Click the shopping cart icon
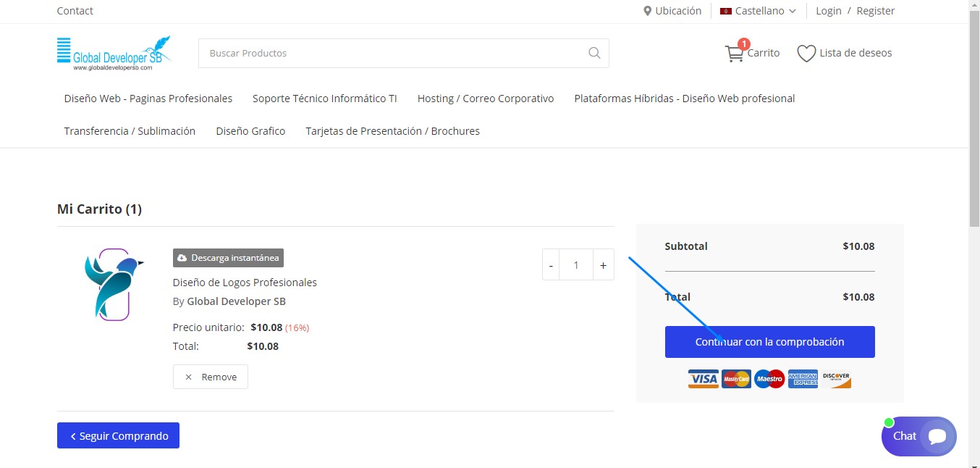Screen dimensions: 980x468 (734, 54)
